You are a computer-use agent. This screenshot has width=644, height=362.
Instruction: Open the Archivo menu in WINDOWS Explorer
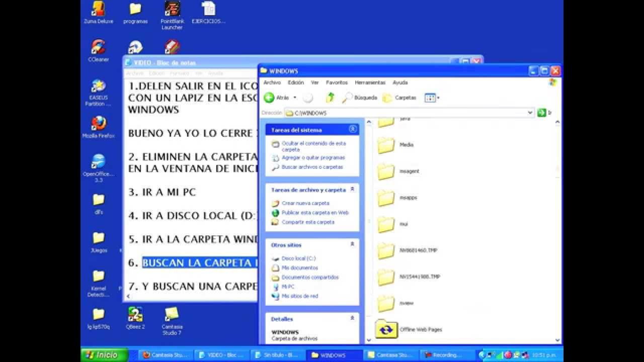(272, 82)
